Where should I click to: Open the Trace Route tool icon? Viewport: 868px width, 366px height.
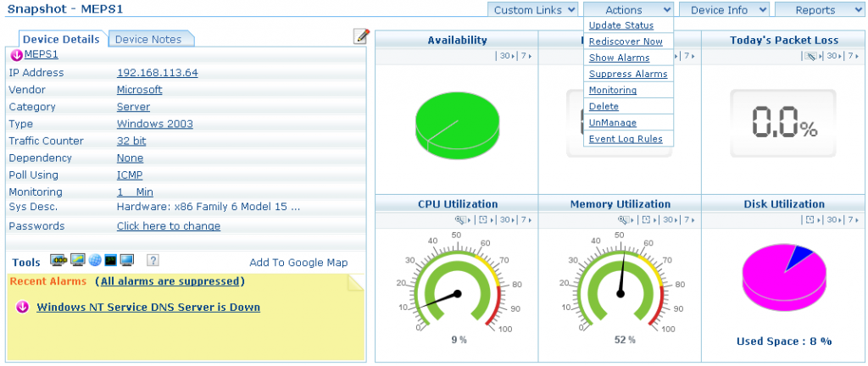(76, 260)
